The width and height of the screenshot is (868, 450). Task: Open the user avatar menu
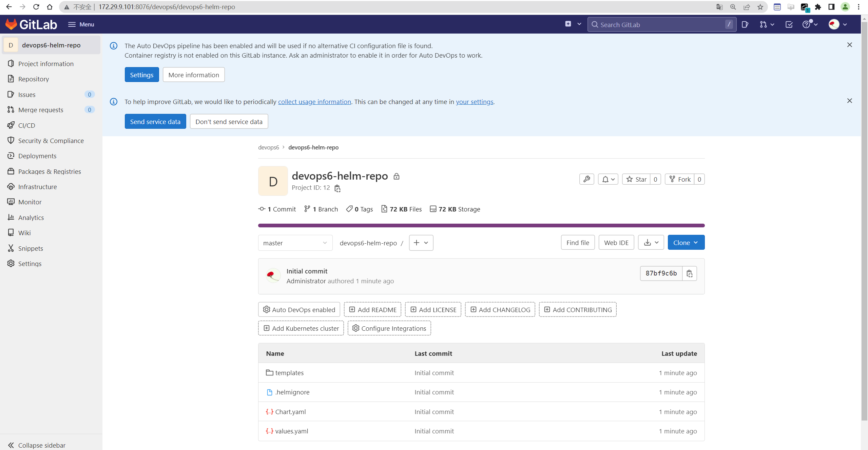pos(838,24)
